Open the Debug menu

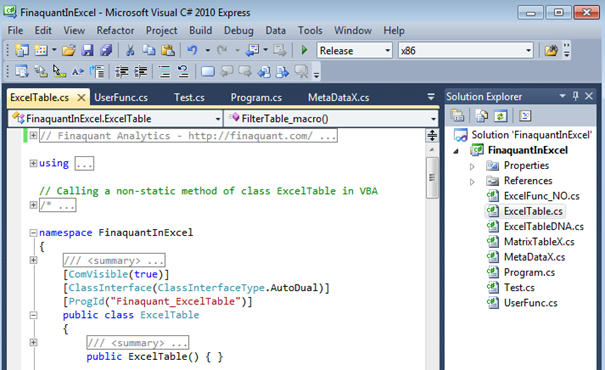[x=239, y=30]
